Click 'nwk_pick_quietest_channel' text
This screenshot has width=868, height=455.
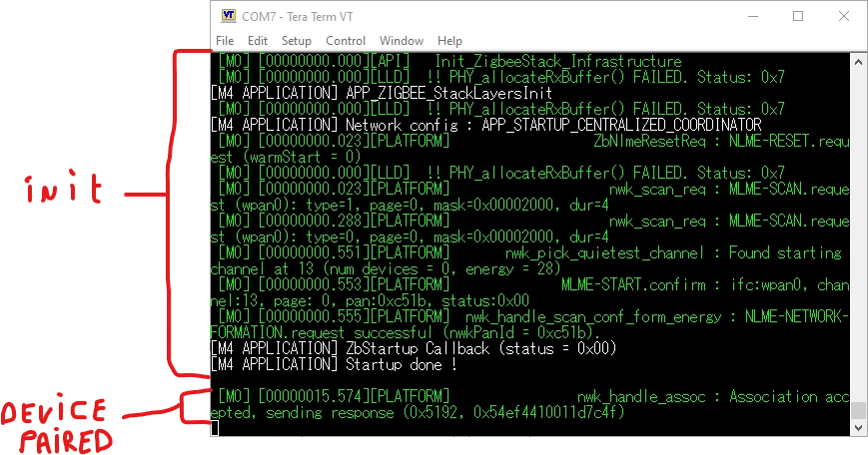(604, 253)
